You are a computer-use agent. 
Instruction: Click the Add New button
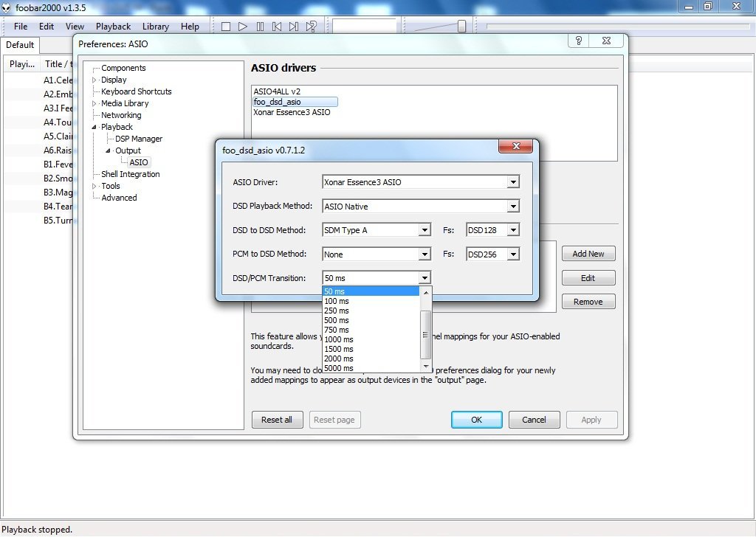tap(588, 254)
